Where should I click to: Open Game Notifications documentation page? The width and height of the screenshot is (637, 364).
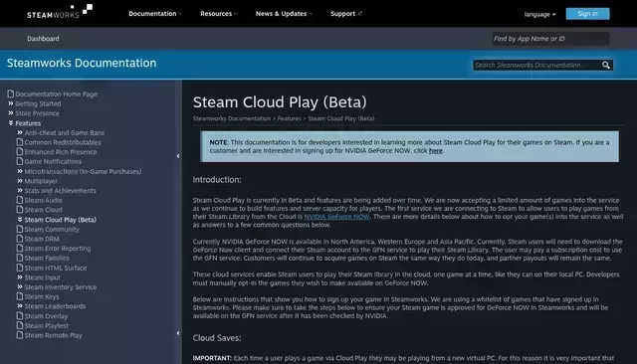53,161
